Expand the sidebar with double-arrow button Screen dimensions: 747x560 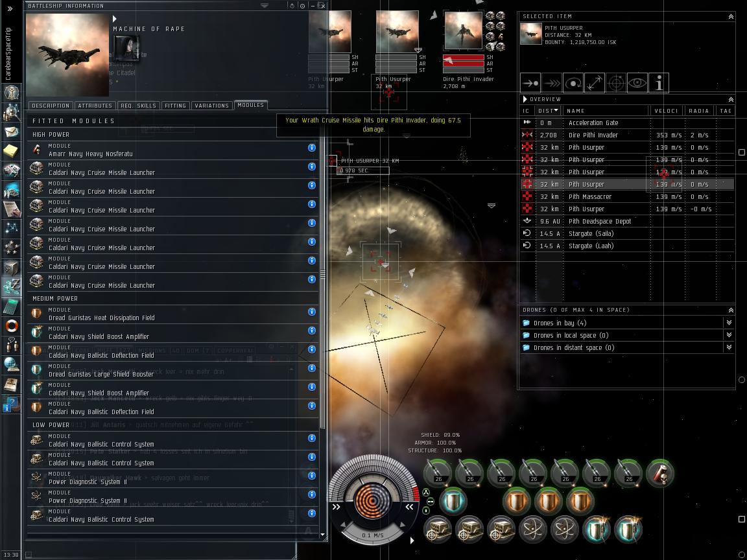tap(10, 8)
